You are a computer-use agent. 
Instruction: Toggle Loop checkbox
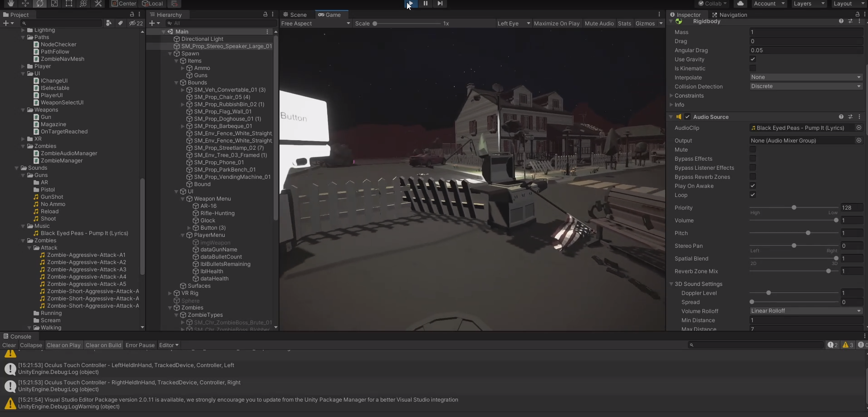pos(753,195)
